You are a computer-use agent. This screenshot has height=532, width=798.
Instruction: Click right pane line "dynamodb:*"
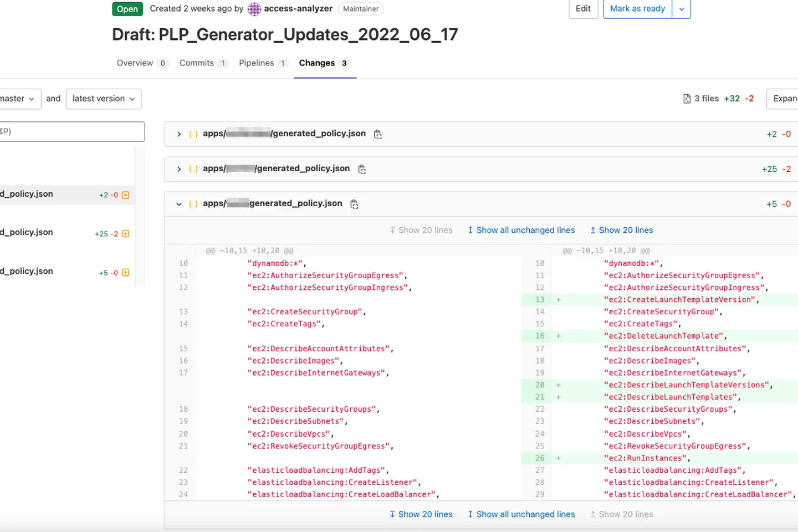pyautogui.click(x=633, y=263)
